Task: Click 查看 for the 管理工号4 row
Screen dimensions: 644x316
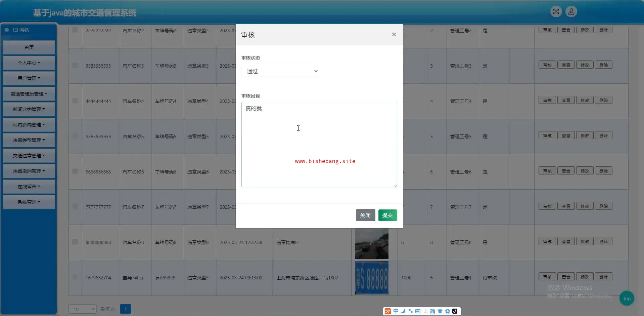Action: tap(566, 100)
